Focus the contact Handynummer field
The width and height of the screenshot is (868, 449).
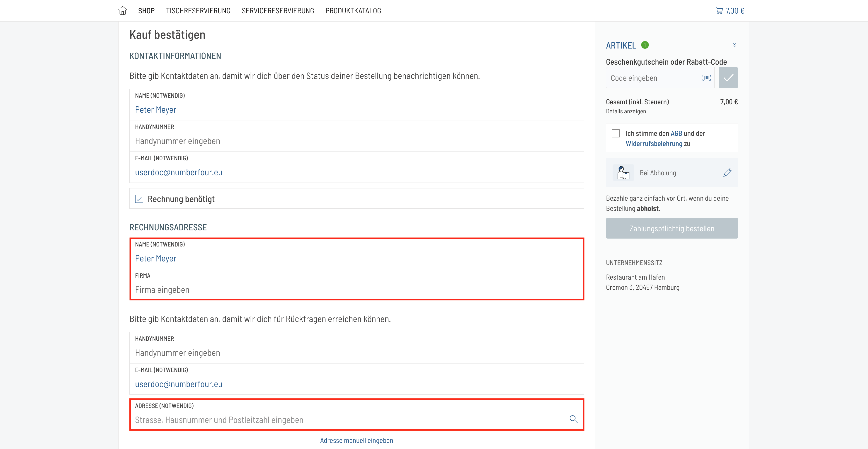[x=356, y=136]
